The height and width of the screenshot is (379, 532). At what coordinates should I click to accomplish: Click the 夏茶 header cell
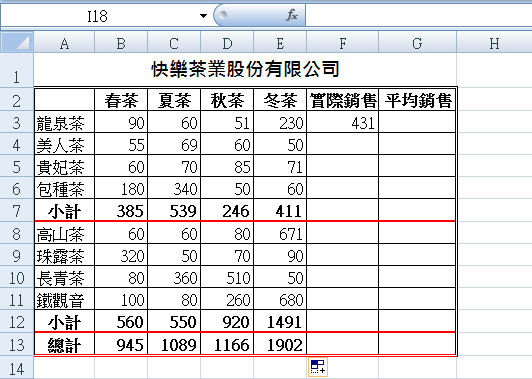coord(174,99)
